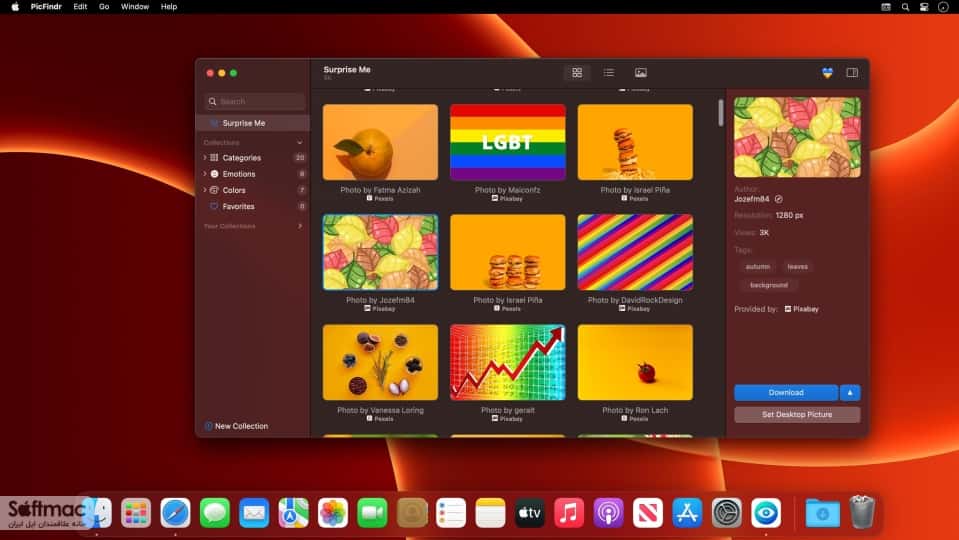959x540 pixels.
Task: Click the blue-yellow heart icon in toolbar
Action: coord(827,73)
